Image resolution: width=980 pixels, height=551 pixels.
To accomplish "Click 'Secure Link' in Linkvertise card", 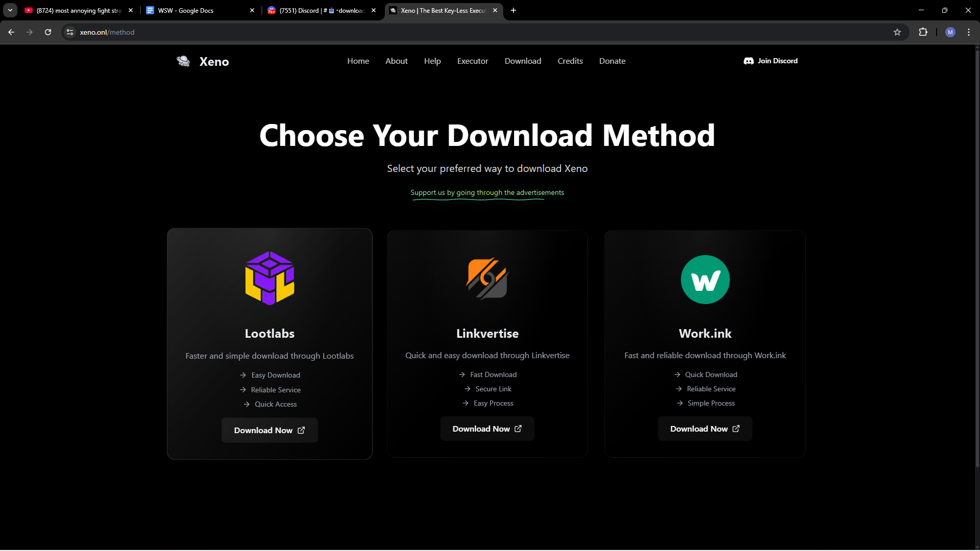I will tap(493, 389).
